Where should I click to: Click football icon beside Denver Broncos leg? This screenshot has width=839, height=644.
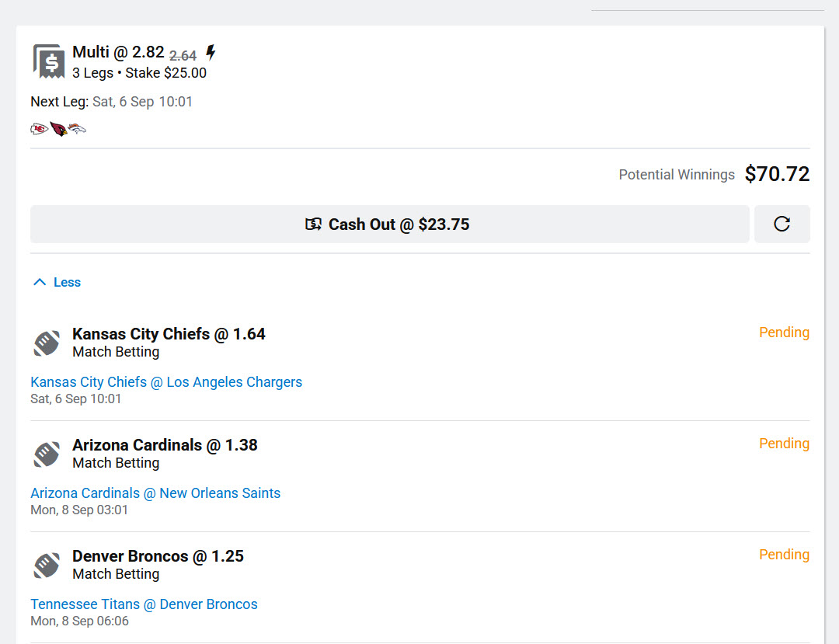47,566
